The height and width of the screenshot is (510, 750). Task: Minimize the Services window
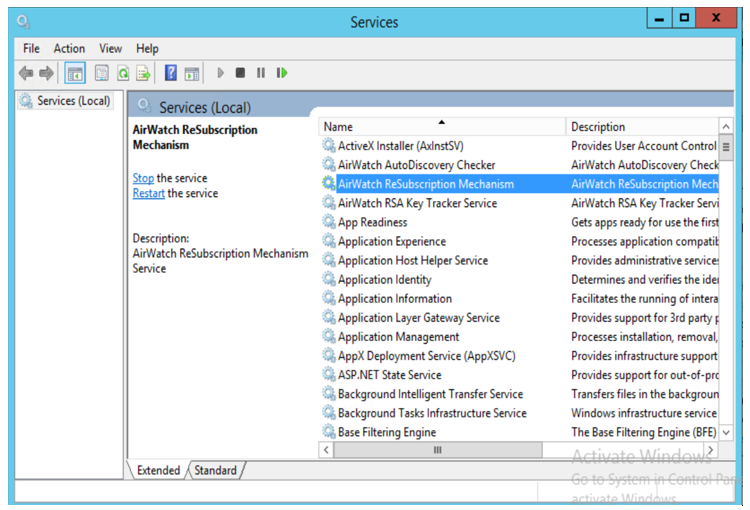click(659, 18)
